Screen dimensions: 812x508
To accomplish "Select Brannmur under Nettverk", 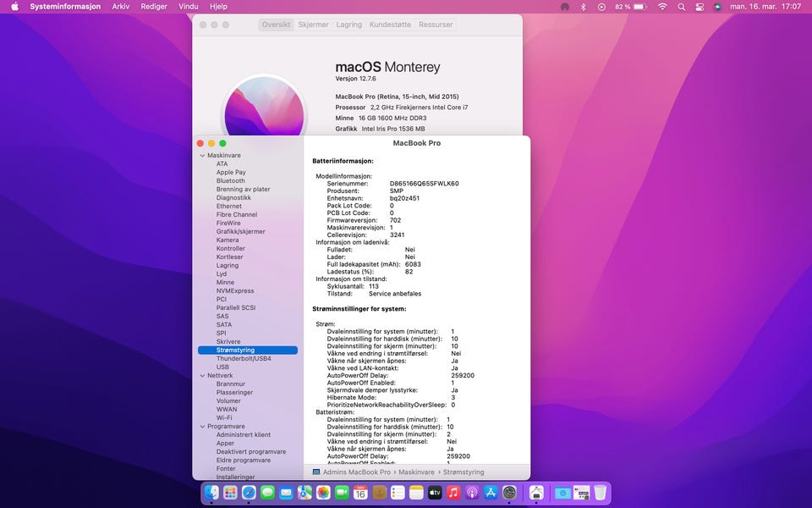I will [229, 384].
